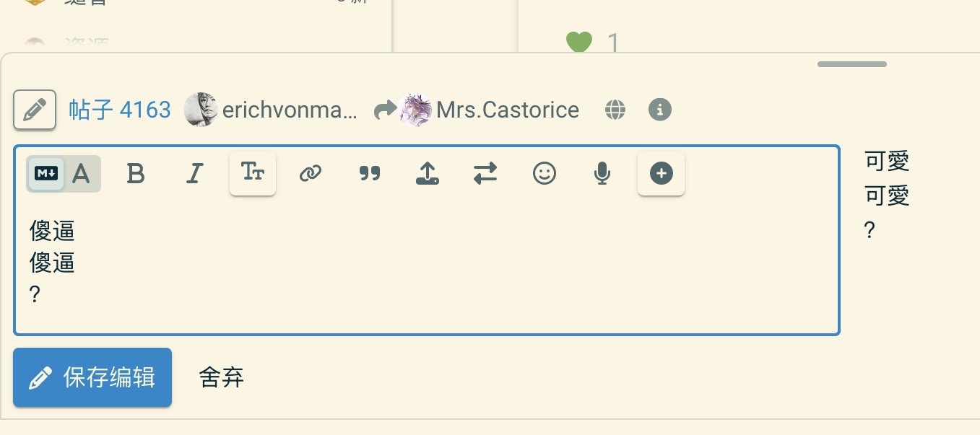
Task: Click the double-arrows swap icon
Action: [485, 174]
